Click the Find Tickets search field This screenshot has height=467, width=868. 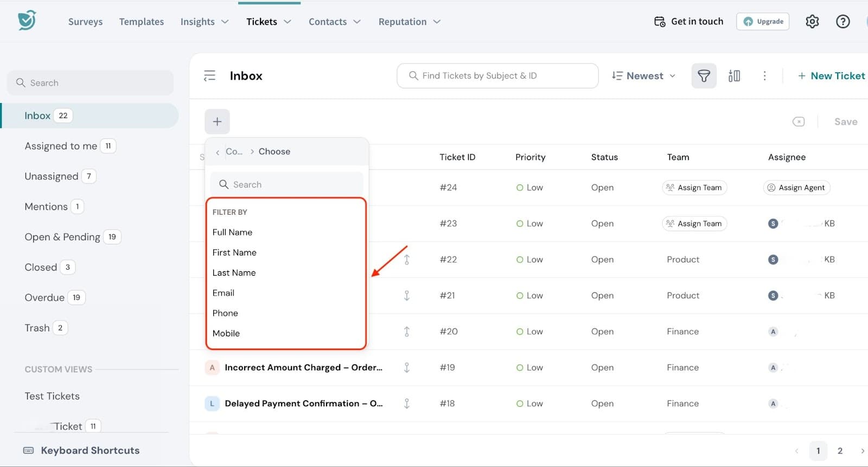pyautogui.click(x=497, y=76)
